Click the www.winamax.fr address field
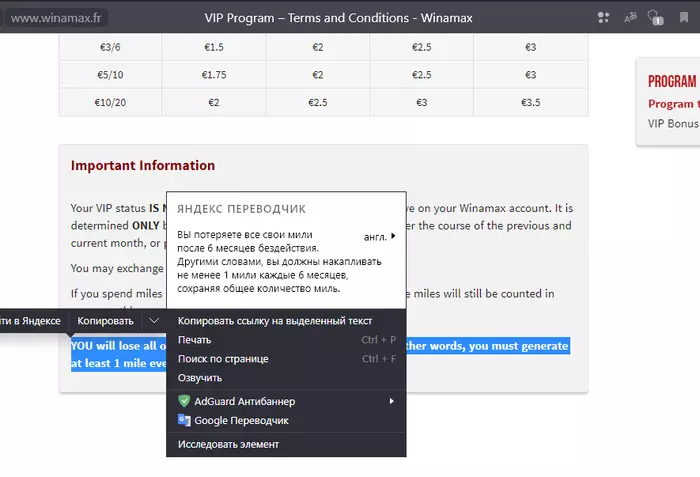This screenshot has height=477, width=700. click(56, 18)
